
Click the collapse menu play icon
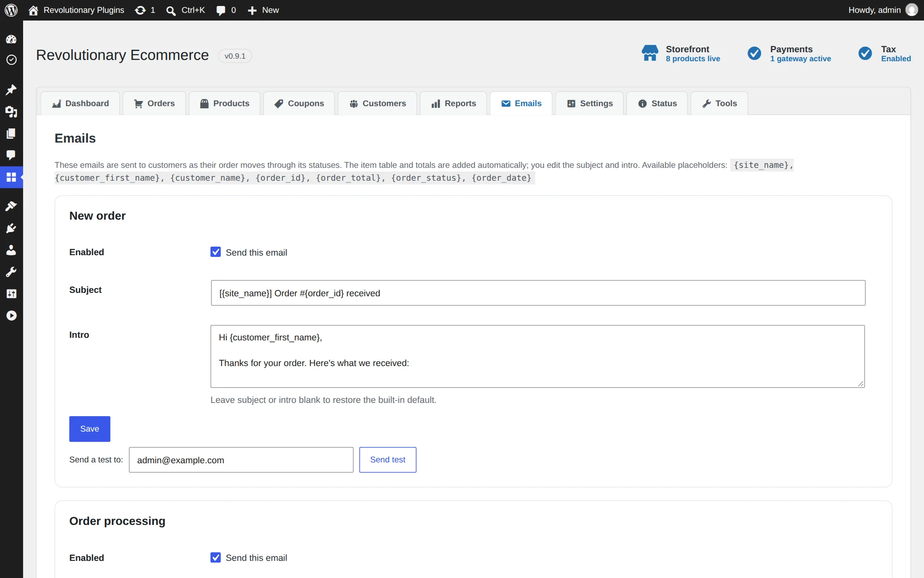[11, 316]
